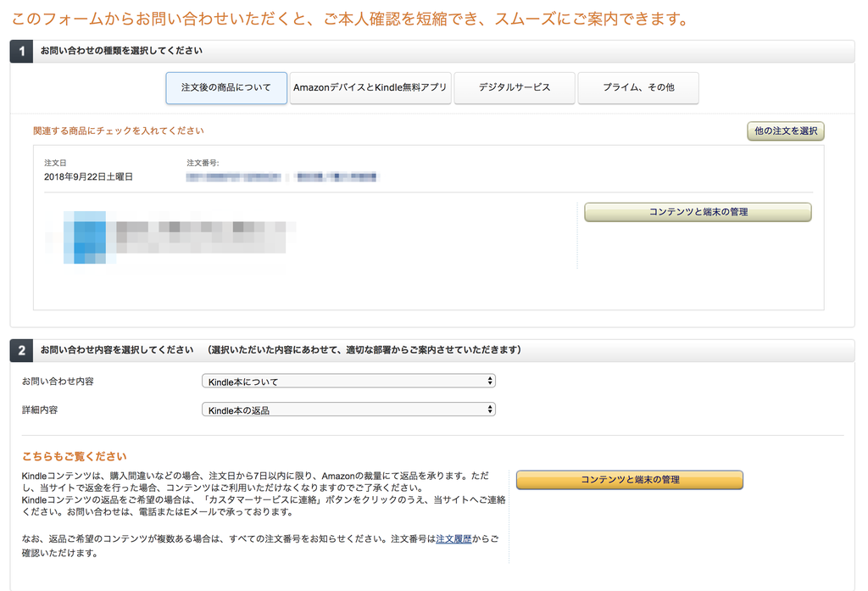This screenshot has width=868, height=591.
Task: Click the 他の注文を選択 button
Action: pos(786,131)
